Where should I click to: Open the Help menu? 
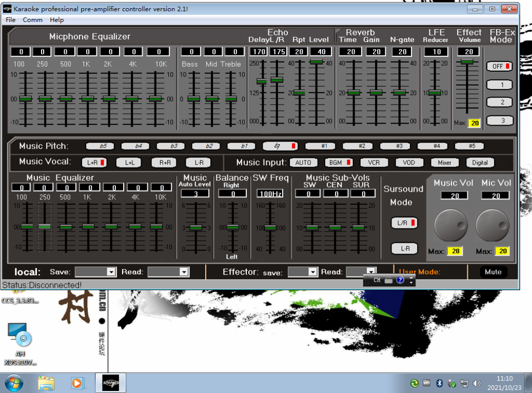[x=56, y=20]
